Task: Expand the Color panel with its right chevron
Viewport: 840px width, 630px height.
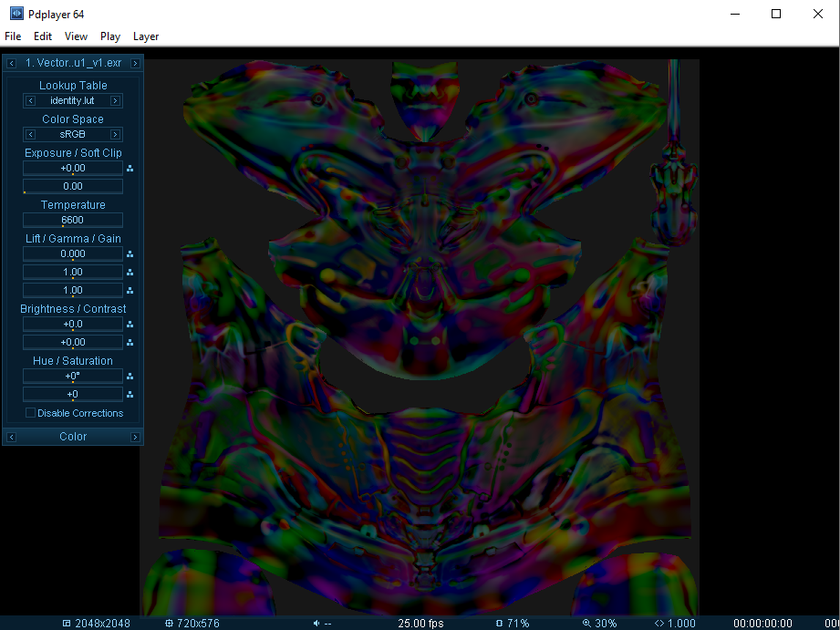Action: tap(135, 437)
